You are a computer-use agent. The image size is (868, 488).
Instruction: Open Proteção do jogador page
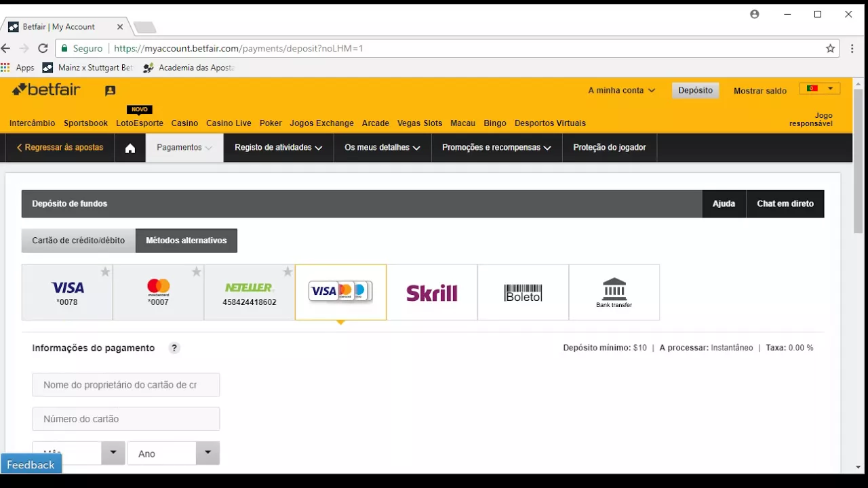(610, 148)
